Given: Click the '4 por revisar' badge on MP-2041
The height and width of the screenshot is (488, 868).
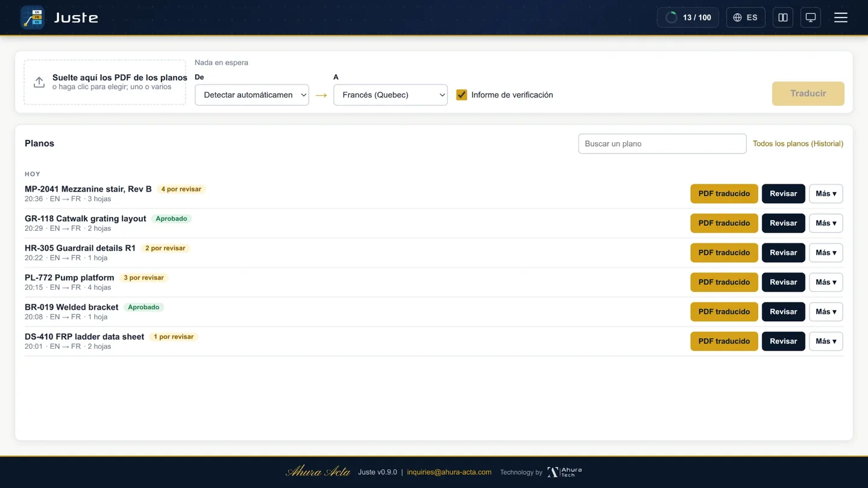Looking at the screenshot, I should click(181, 189).
